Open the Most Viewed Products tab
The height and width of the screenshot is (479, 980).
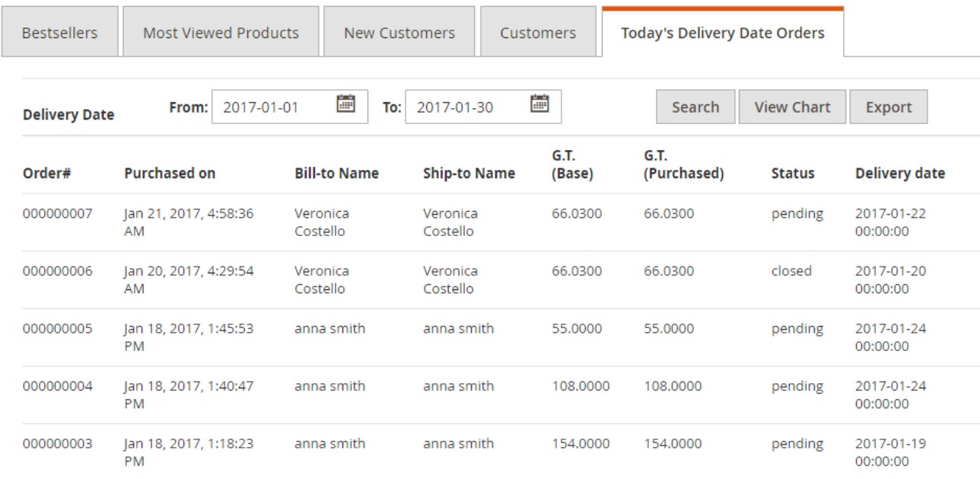221,33
